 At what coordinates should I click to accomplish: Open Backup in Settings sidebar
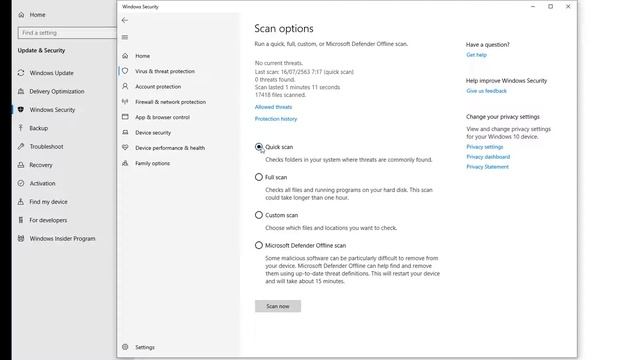[38, 128]
